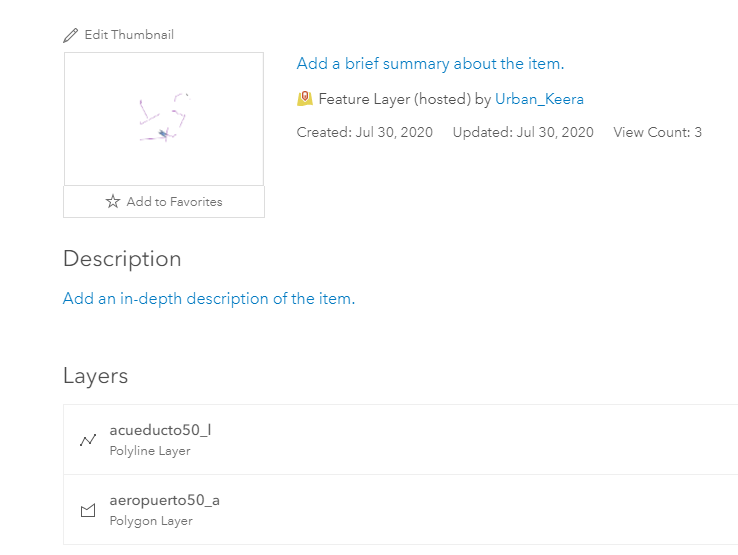Viewport: 738px width, 555px height.
Task: Click the polygon icon for aeropuerto50_a
Action: pos(88,510)
